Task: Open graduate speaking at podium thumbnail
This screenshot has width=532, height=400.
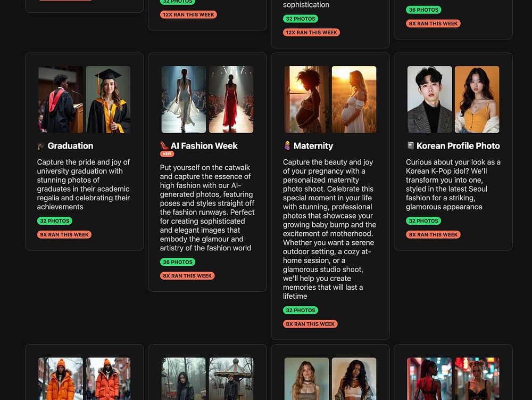Action: coord(61,100)
